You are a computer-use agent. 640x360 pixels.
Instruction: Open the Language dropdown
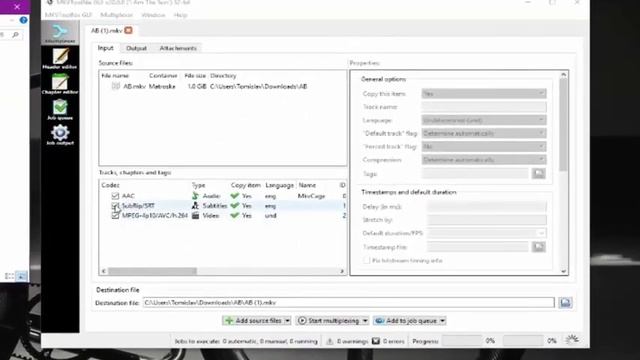click(484, 120)
